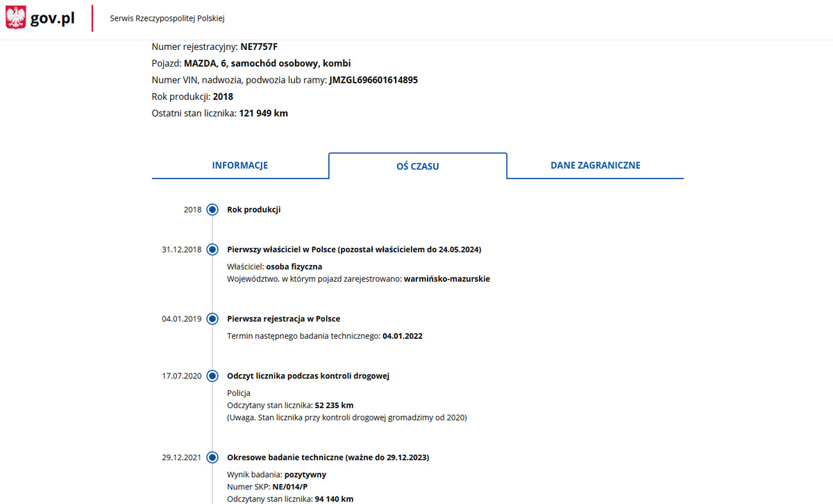Click Pierwsza rejestracja w Polsce heading

pos(283,319)
